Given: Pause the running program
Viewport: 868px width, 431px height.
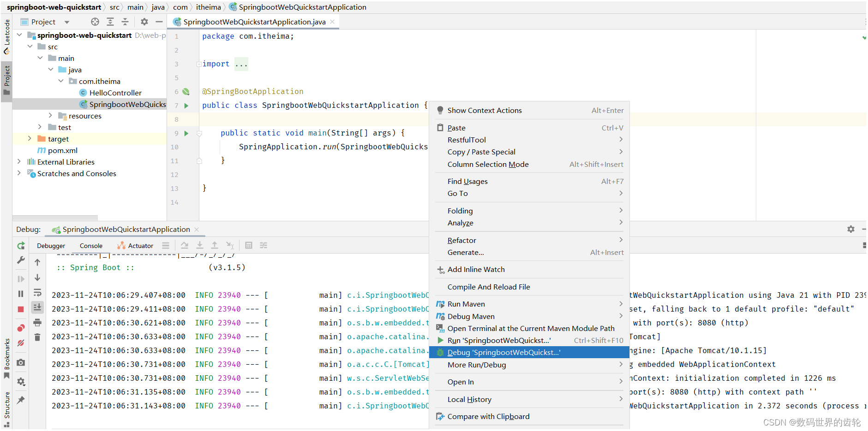Looking at the screenshot, I should coord(21,294).
